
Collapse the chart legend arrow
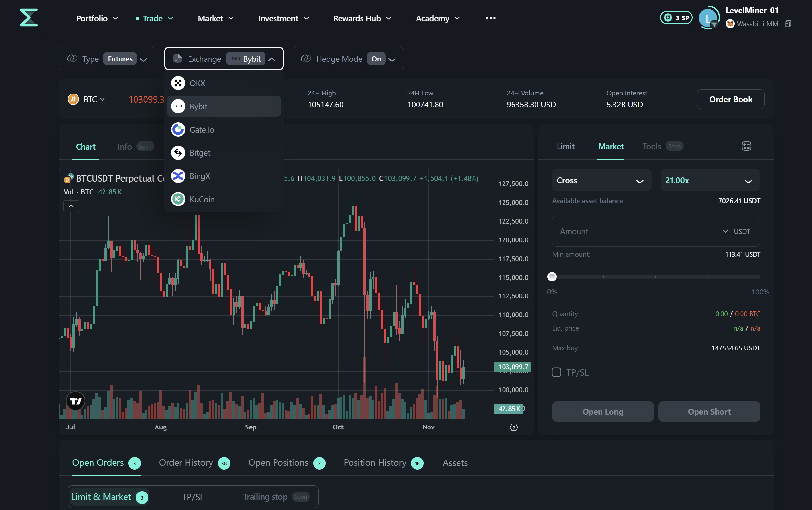71,206
